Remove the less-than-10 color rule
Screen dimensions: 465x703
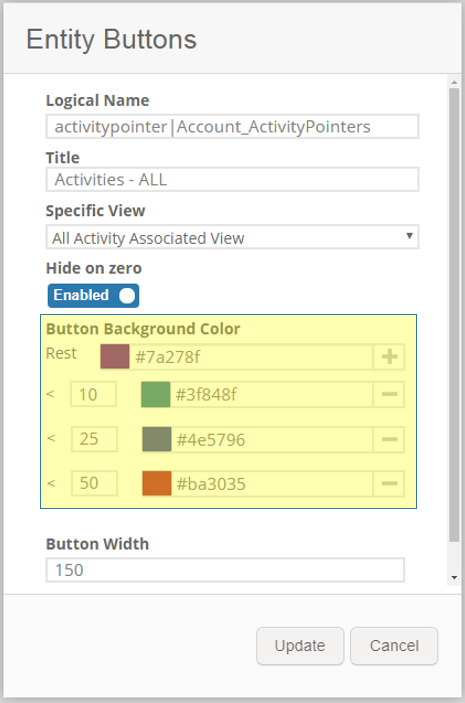(x=389, y=395)
